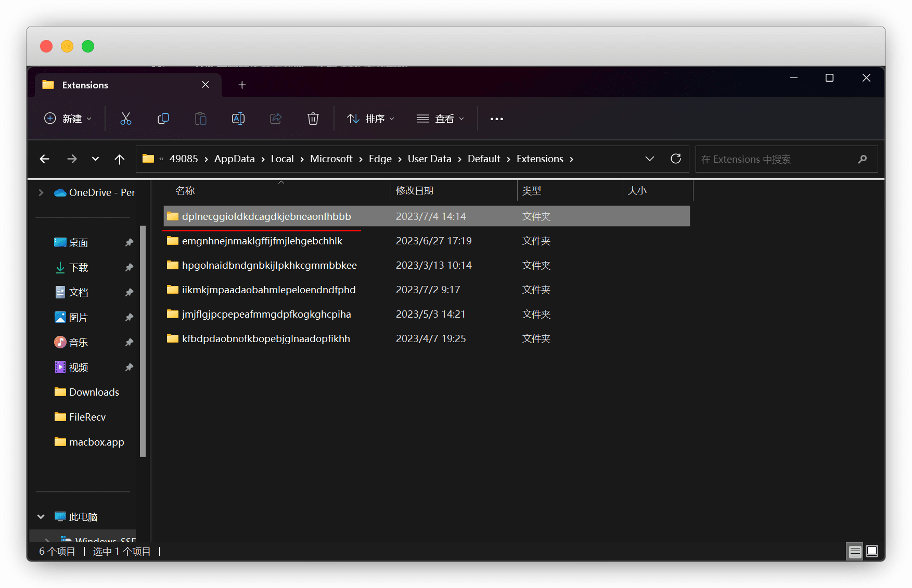Switch to large thumbnails view in status bar
912x588 pixels.
pos(872,551)
